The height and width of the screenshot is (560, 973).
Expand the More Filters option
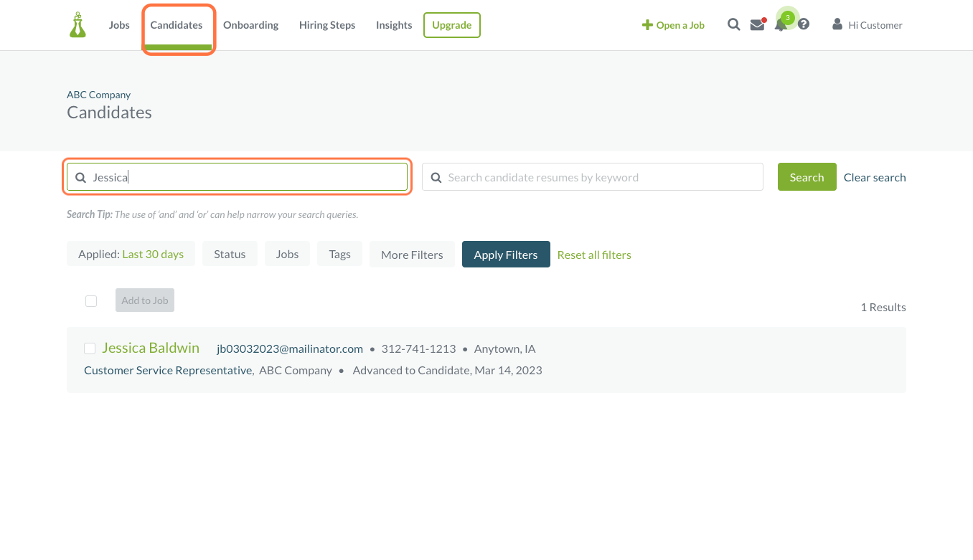click(x=412, y=255)
